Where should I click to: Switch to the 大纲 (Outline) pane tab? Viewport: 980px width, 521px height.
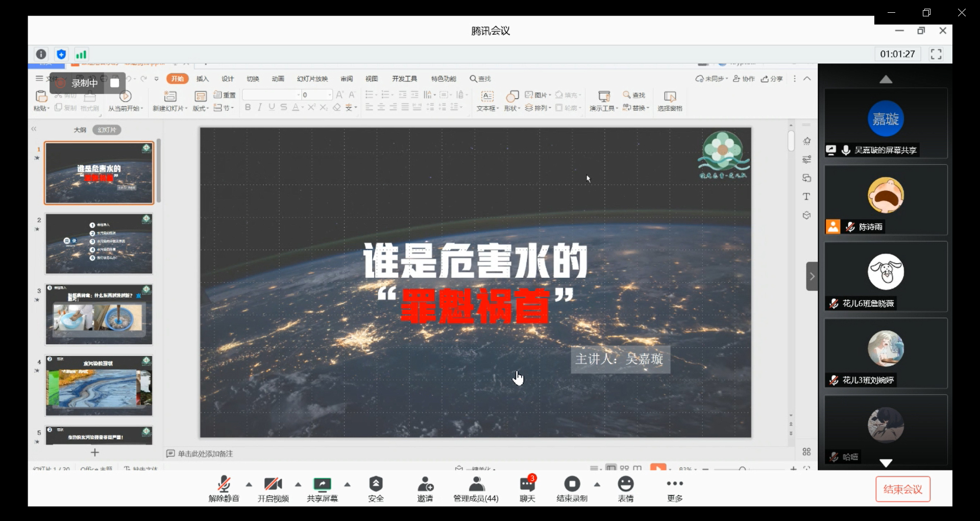(x=80, y=130)
